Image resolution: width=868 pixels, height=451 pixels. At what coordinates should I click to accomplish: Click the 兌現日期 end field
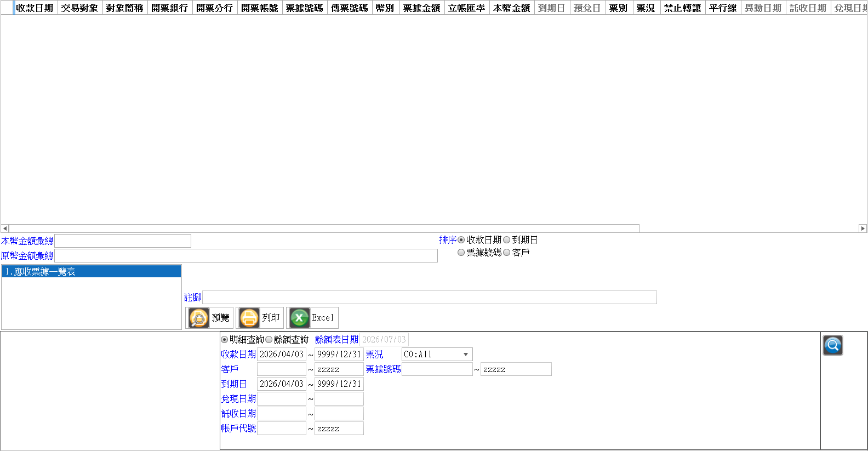coord(339,399)
